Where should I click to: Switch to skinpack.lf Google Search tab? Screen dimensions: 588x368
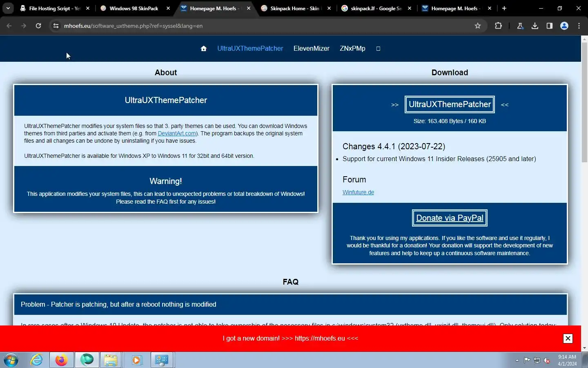point(376,8)
